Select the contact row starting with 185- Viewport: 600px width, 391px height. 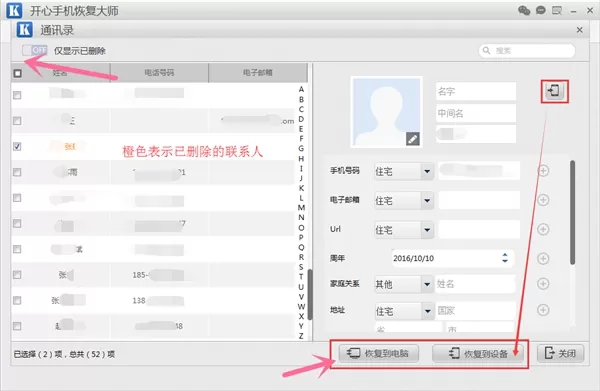[x=153, y=275]
